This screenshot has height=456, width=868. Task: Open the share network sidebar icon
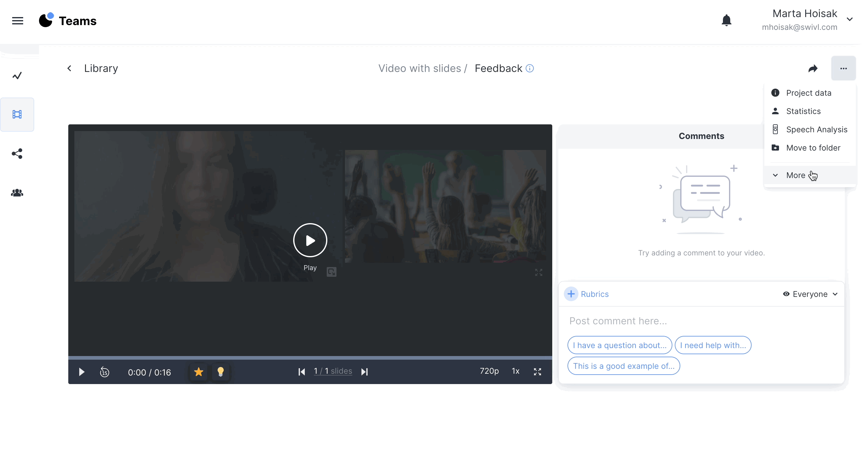coord(17,154)
